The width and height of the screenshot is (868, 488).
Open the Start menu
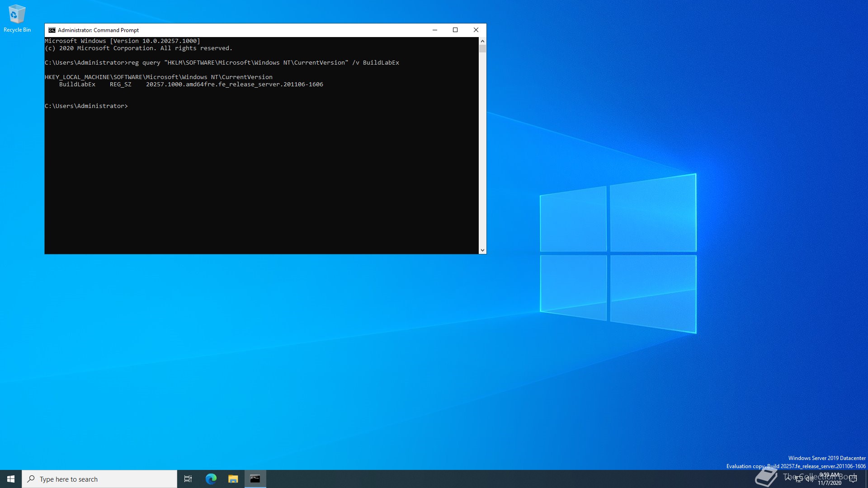click(11, 479)
